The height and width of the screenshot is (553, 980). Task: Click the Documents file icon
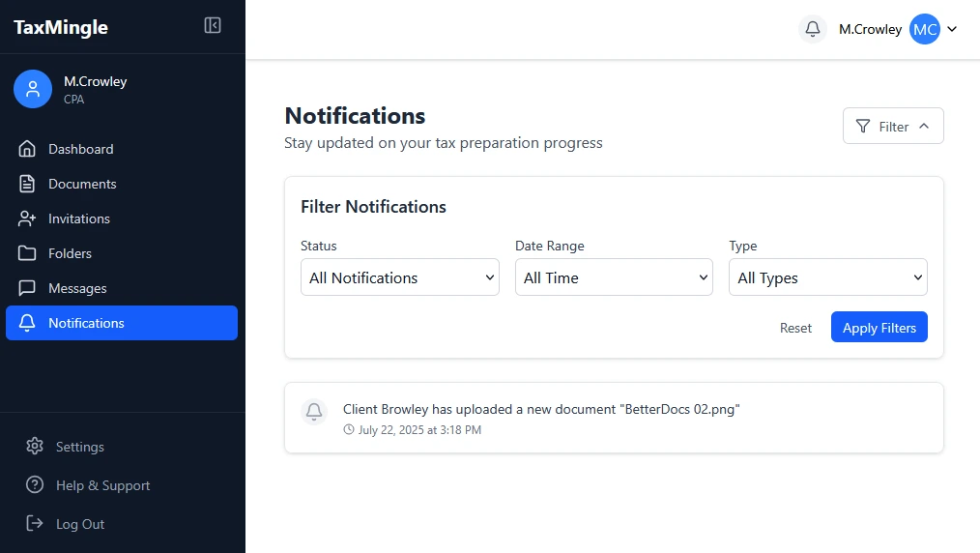(27, 184)
